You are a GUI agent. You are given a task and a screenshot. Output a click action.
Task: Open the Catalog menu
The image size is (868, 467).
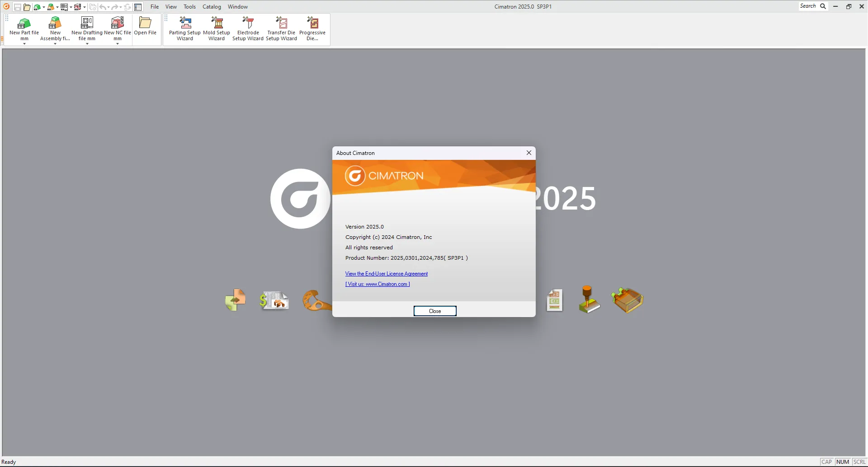pyautogui.click(x=212, y=7)
